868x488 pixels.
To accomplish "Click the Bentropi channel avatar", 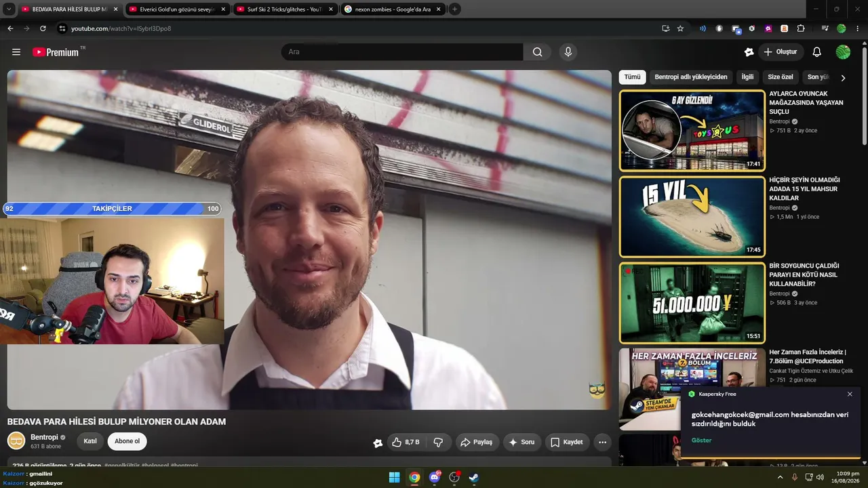I will click(16, 441).
